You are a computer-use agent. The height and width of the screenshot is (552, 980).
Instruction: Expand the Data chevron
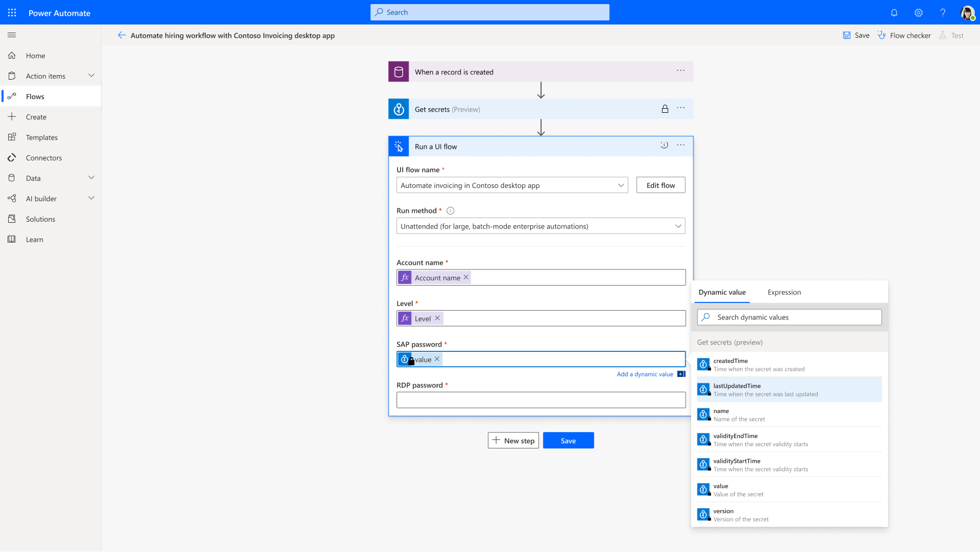click(x=91, y=177)
